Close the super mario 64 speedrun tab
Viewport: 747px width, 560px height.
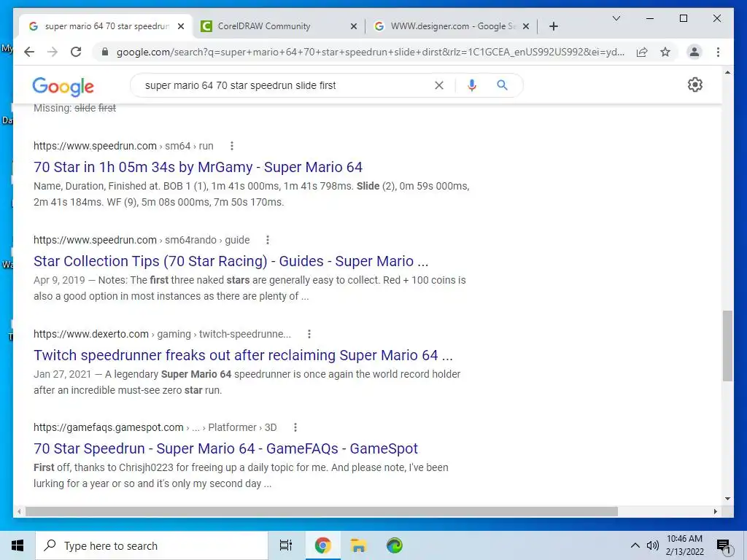[181, 26]
